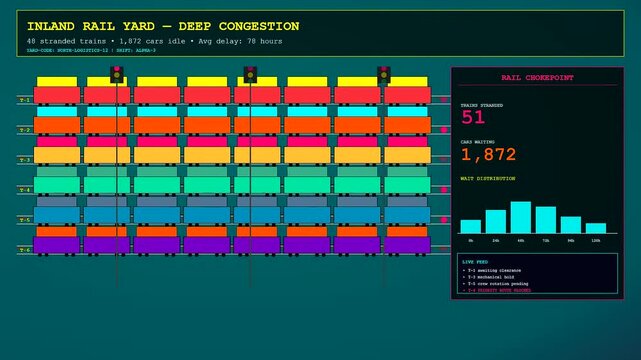
Task: Click the 'LIVE FEED' heading
Action: coord(475,262)
